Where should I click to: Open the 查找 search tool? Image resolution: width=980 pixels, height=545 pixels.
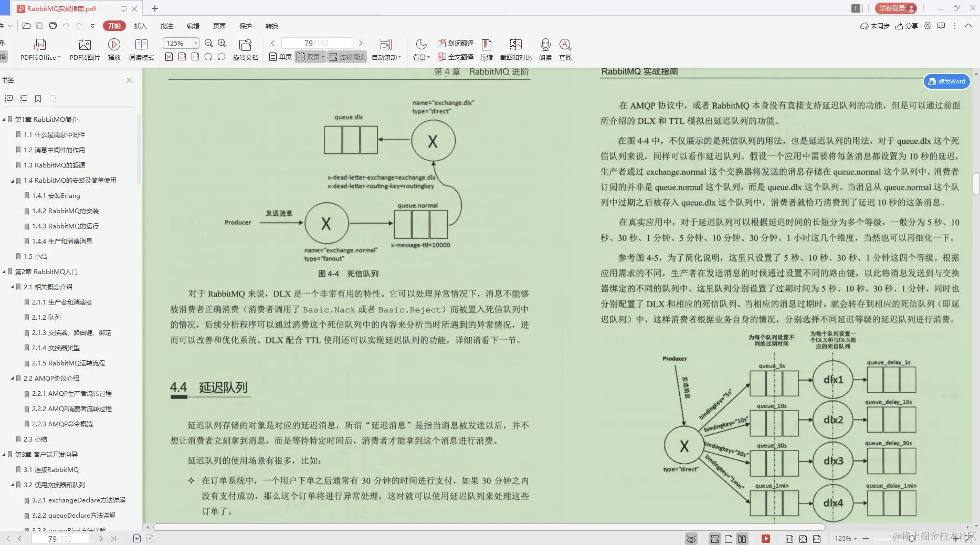[565, 49]
